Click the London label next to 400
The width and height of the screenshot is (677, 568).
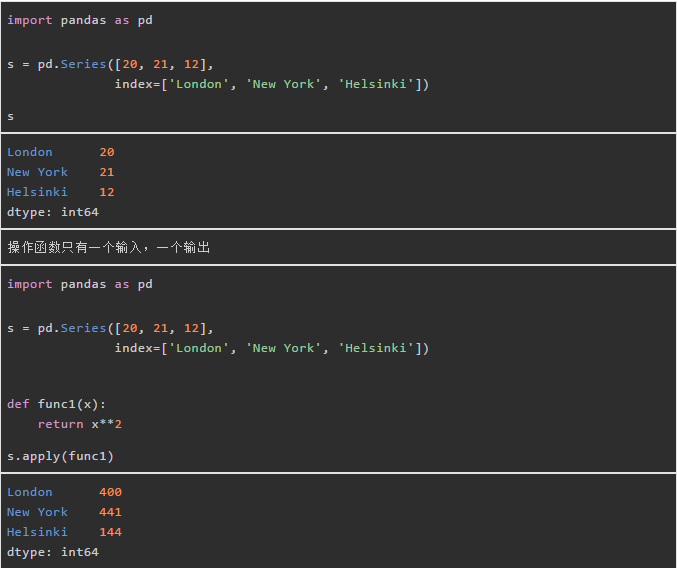(x=29, y=492)
